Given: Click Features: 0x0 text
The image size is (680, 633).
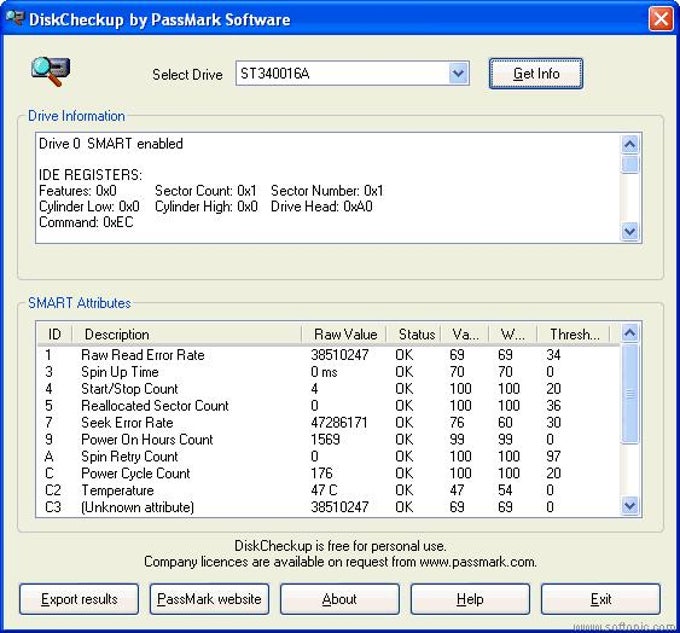Looking at the screenshot, I should [x=78, y=191].
